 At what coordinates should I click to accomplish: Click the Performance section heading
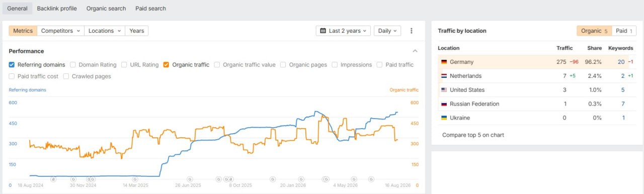pyautogui.click(x=26, y=51)
